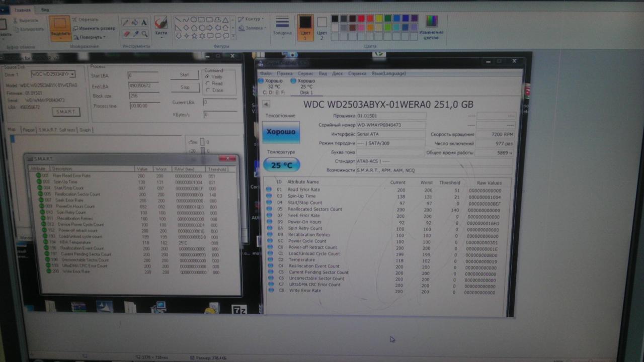Viewport: 644px width, 362px height.
Task: Click the End LBA input field
Action: pos(143,86)
